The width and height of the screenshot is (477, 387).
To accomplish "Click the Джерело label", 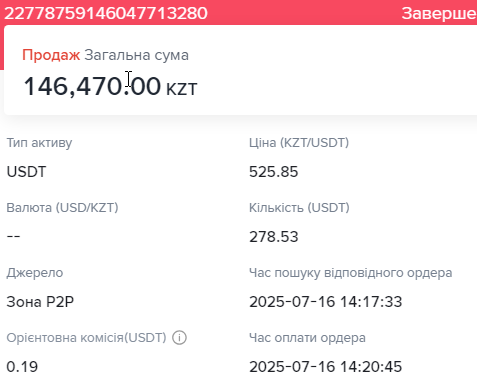I will [35, 273].
